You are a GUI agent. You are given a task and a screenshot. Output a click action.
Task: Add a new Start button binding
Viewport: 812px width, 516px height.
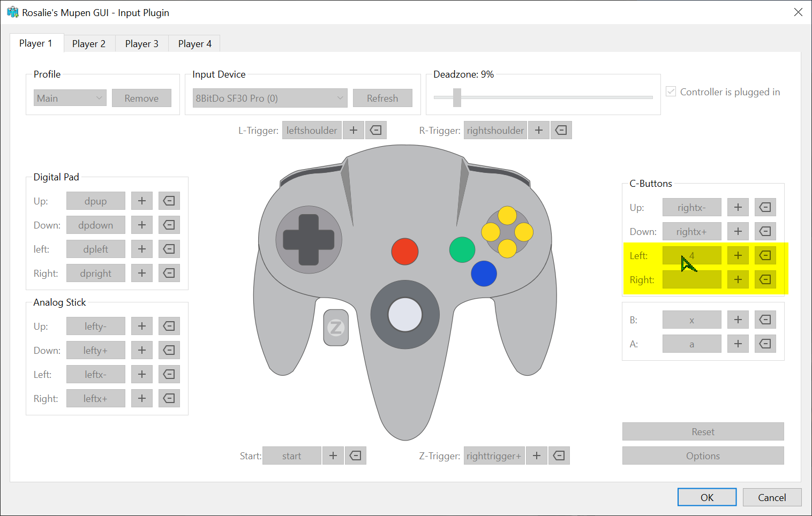pos(333,456)
